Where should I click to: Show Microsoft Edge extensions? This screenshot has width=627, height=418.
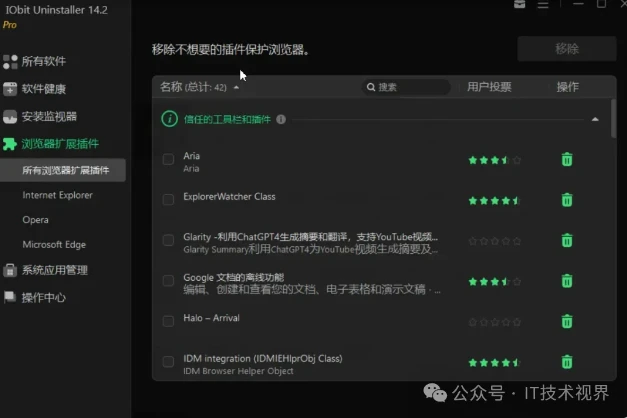point(54,244)
